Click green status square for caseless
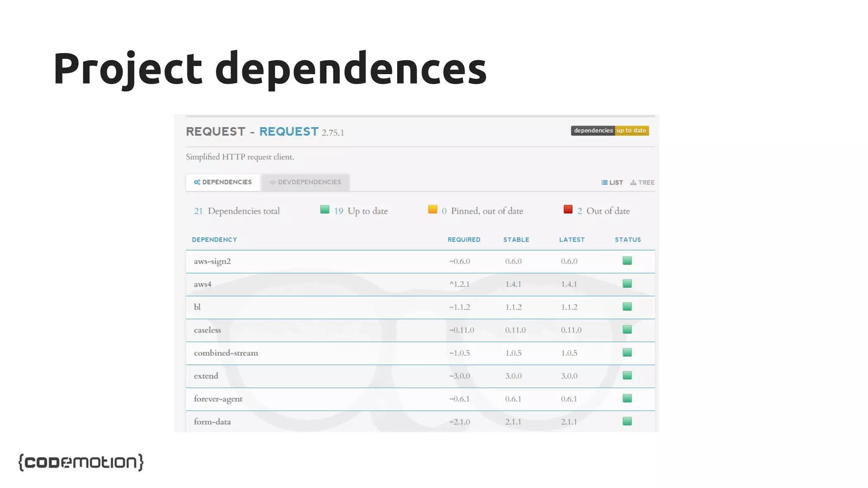This screenshot has height=488, width=868. 627,329
